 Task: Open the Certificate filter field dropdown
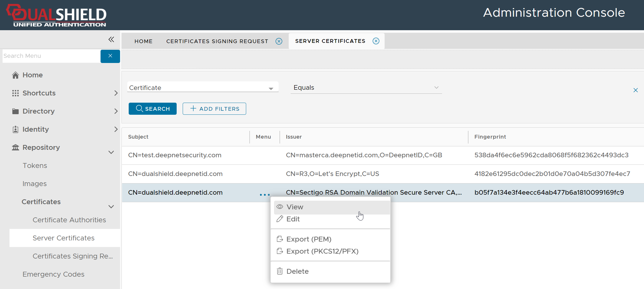[x=203, y=88]
